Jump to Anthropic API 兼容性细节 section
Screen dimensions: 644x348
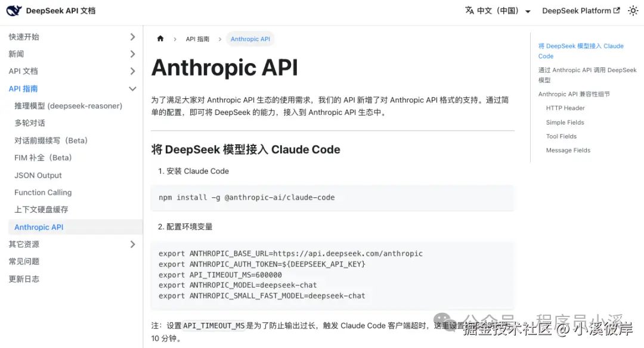(574, 94)
